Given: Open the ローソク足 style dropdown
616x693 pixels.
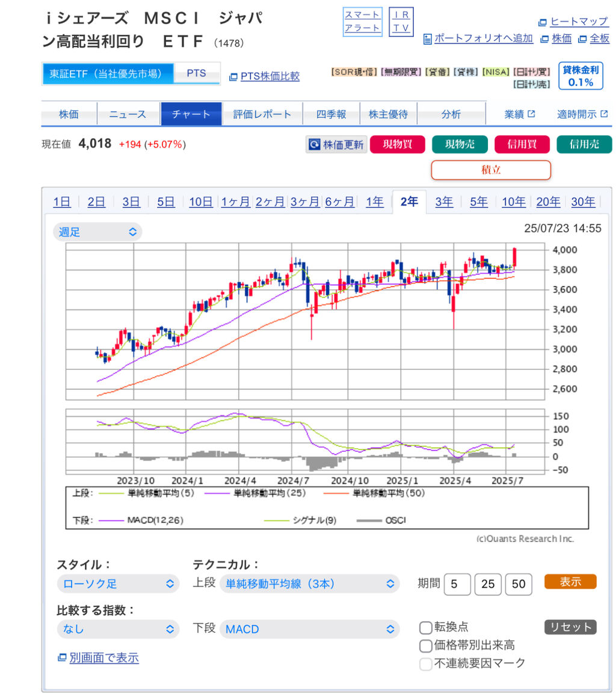Looking at the screenshot, I should pyautogui.click(x=118, y=584).
